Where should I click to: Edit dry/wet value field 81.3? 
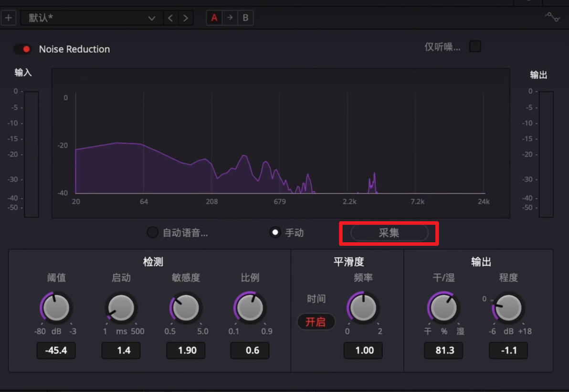(444, 350)
